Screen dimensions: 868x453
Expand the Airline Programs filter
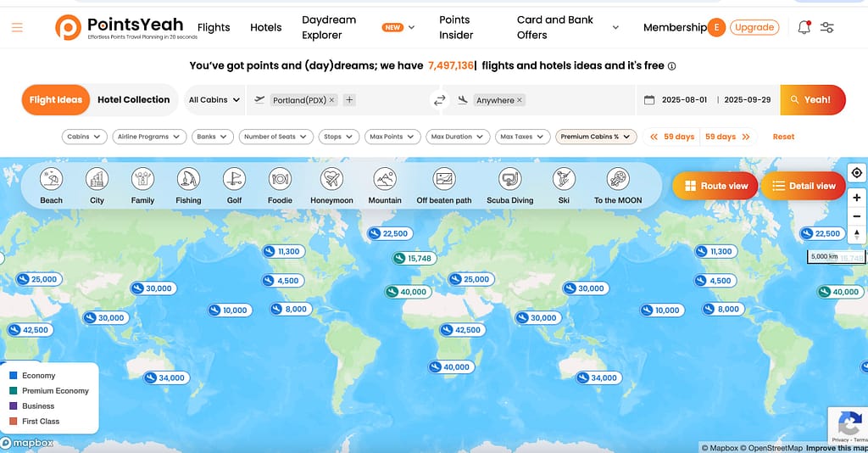[x=151, y=137]
